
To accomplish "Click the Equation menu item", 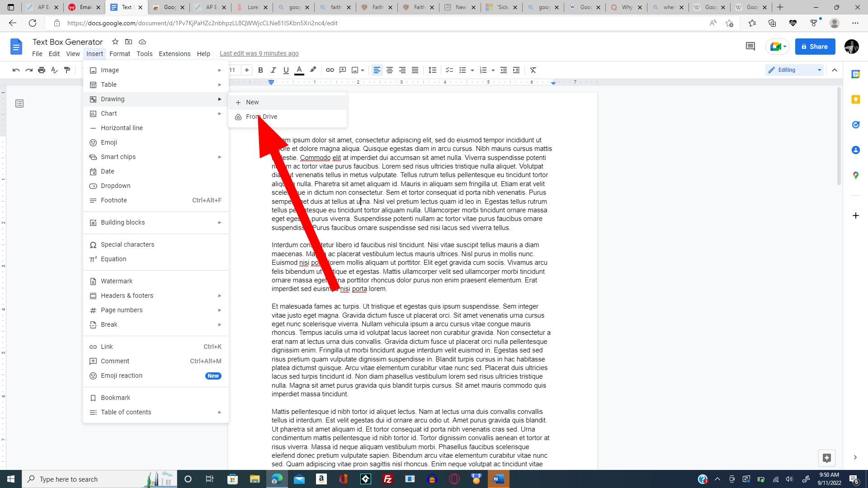I will pyautogui.click(x=113, y=258).
